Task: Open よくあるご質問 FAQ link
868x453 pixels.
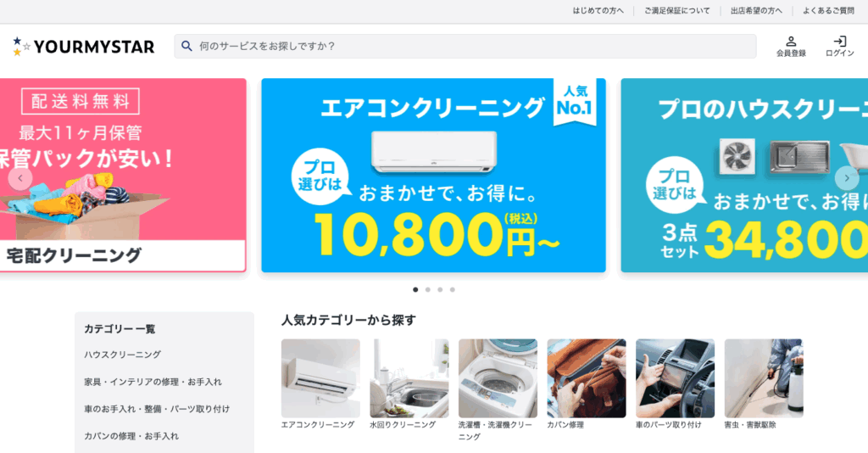Action: [x=828, y=10]
